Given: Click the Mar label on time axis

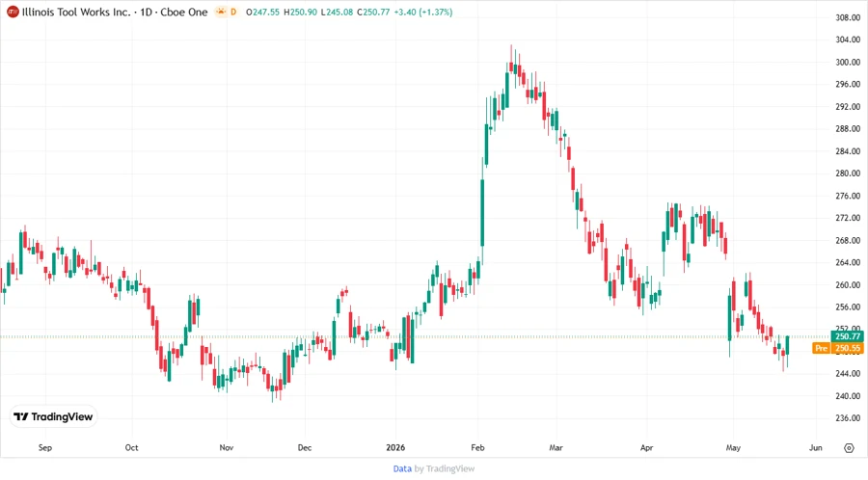Looking at the screenshot, I should click(x=556, y=447).
